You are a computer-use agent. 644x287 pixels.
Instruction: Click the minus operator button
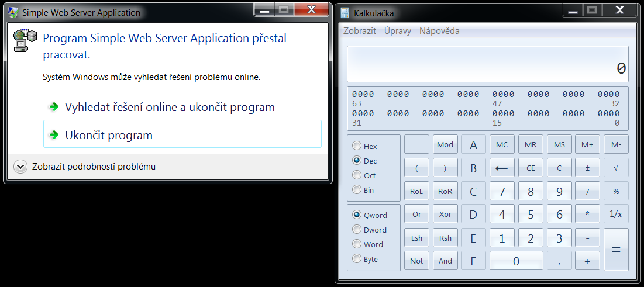(587, 238)
